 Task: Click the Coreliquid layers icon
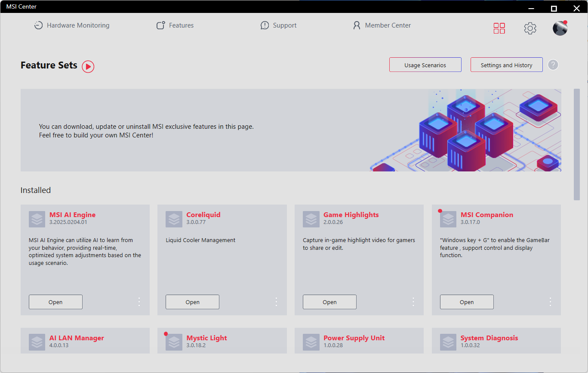pyautogui.click(x=174, y=219)
